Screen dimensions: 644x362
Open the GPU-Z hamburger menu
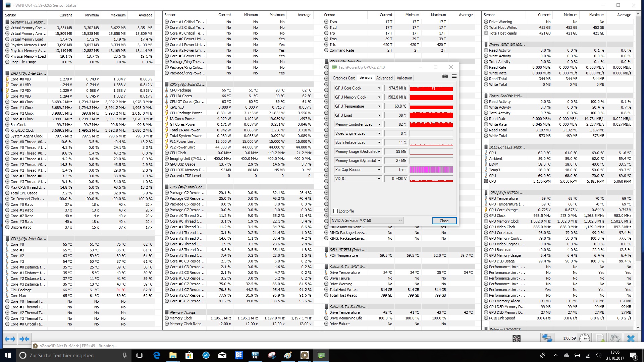(454, 76)
